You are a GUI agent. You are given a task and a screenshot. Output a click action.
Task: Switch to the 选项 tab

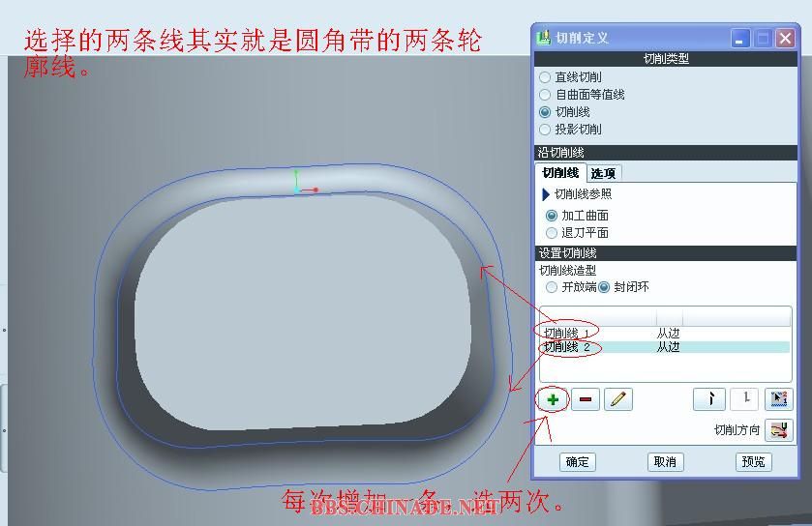click(604, 173)
